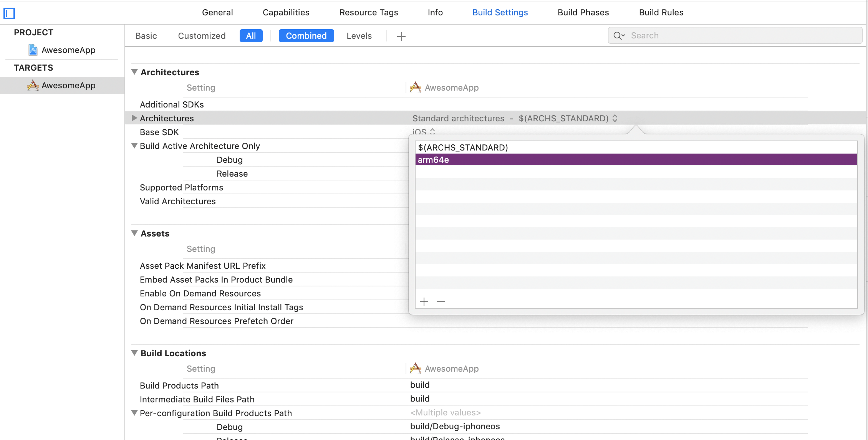Expand the Architectures setting row
The height and width of the screenshot is (440, 868).
(134, 118)
